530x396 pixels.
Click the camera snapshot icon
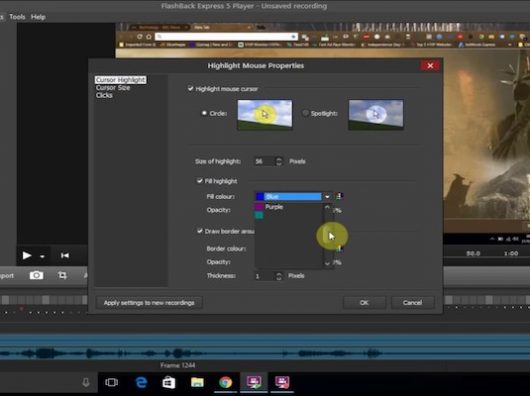tap(36, 275)
